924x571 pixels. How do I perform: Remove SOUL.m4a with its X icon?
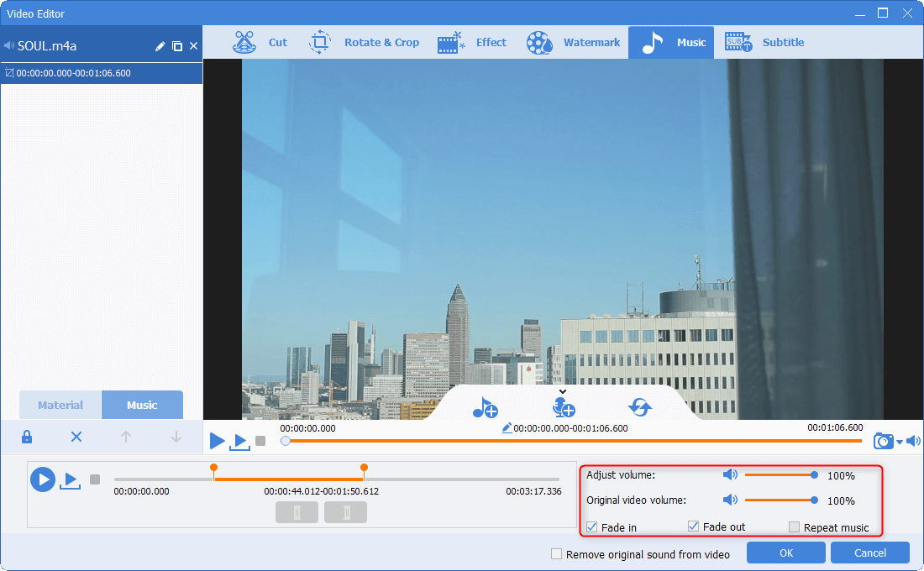point(193,46)
